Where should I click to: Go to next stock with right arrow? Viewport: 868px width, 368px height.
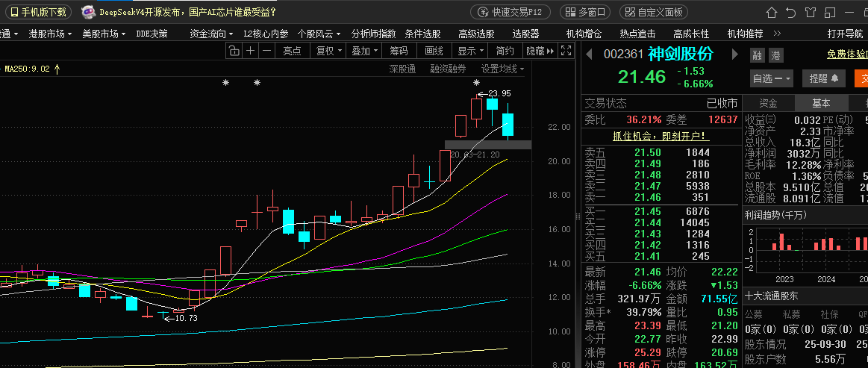point(735,54)
